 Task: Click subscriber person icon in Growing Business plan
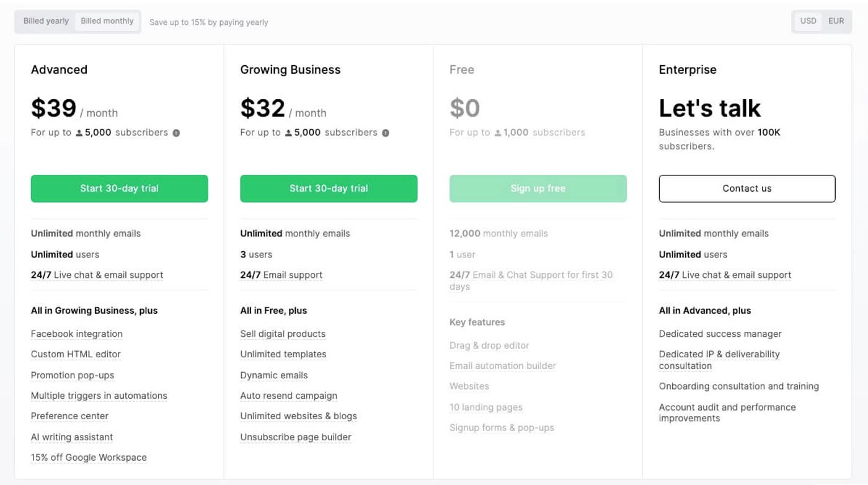point(288,133)
